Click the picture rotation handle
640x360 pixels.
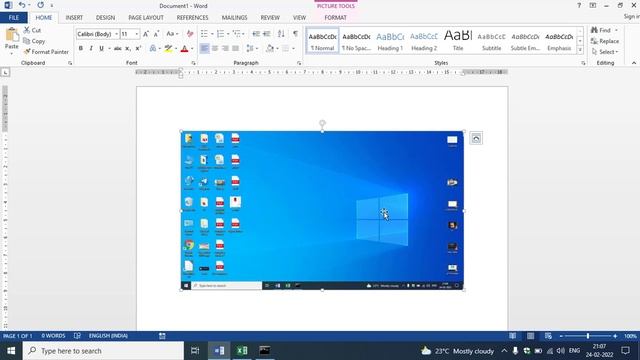click(322, 123)
